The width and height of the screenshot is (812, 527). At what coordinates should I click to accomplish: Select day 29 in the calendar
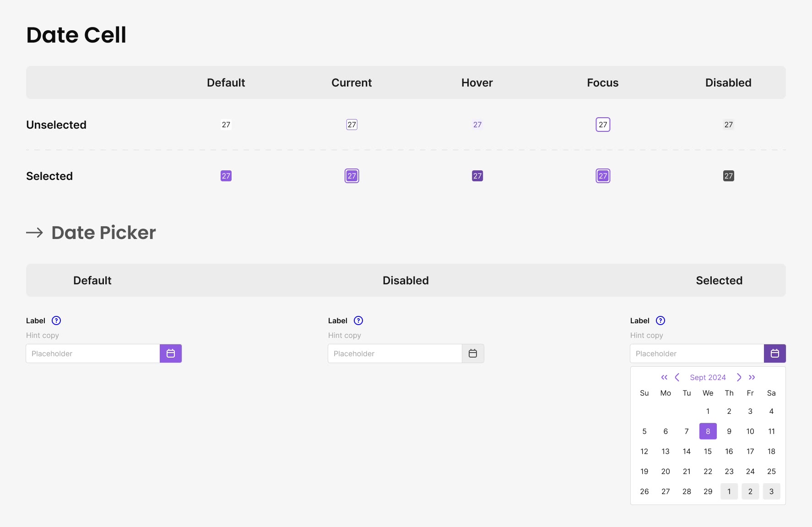[708, 491]
